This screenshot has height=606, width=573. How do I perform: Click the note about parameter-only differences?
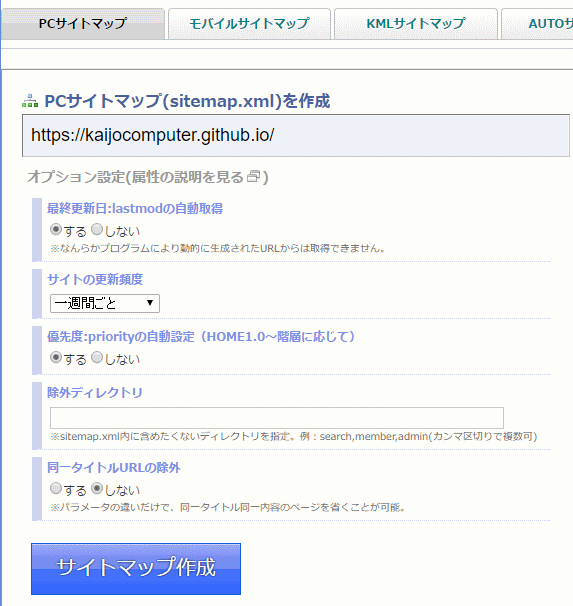click(228, 507)
